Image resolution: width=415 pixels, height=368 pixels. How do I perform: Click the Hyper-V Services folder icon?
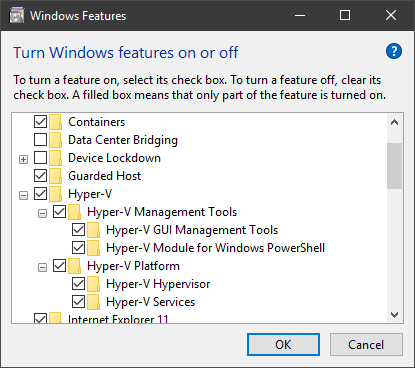click(x=93, y=302)
